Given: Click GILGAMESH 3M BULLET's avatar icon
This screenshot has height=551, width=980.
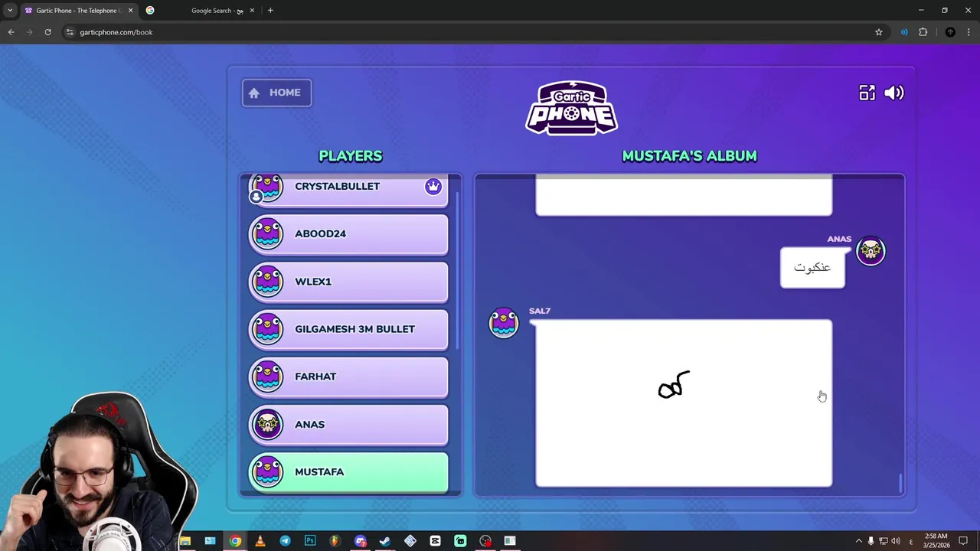Looking at the screenshot, I should [x=268, y=328].
